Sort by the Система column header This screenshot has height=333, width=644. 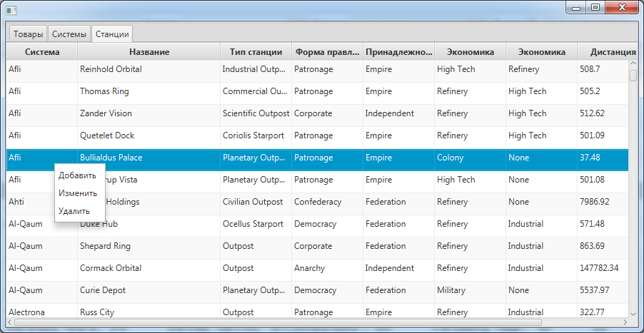pyautogui.click(x=42, y=52)
